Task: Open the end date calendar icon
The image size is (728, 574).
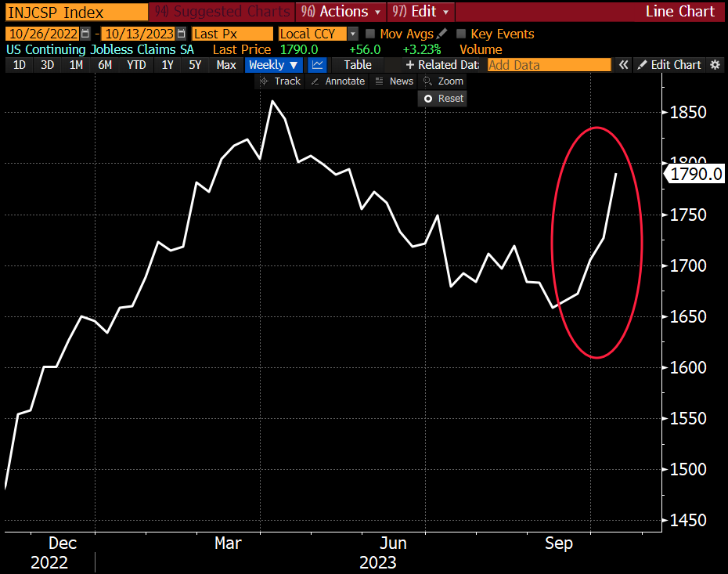Action: pyautogui.click(x=180, y=34)
